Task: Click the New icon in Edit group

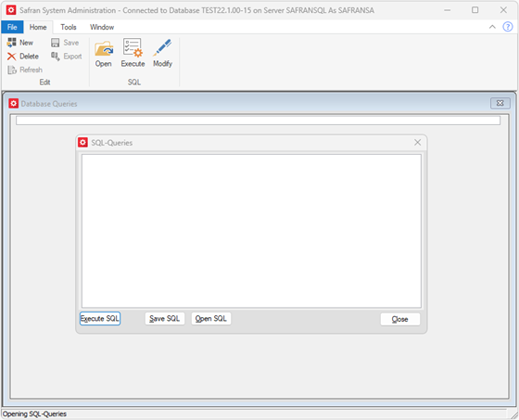Action: (11, 43)
